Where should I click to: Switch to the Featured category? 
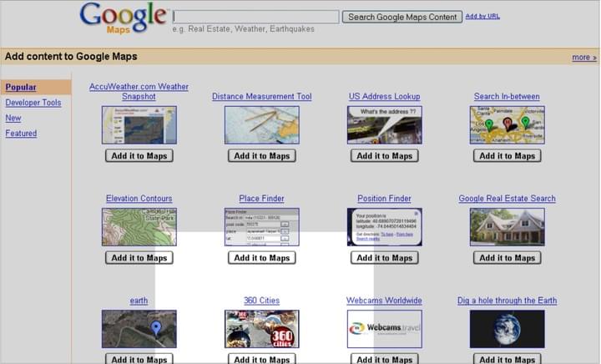(21, 134)
